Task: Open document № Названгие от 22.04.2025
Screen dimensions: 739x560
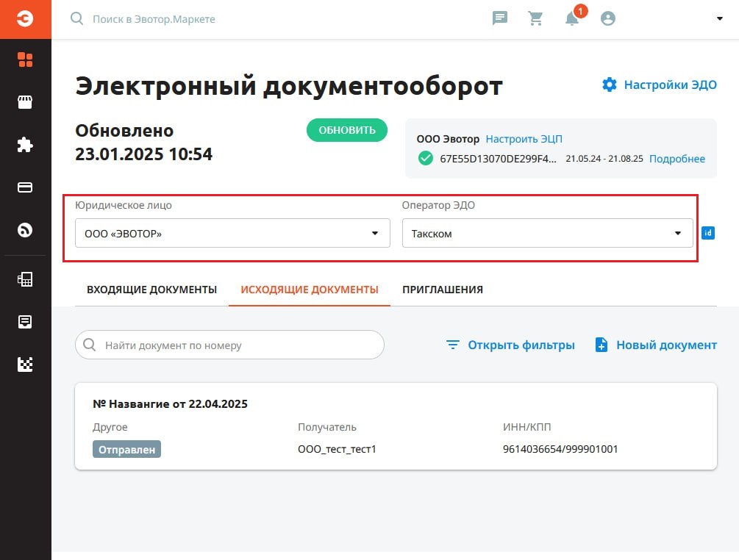Action: click(170, 403)
